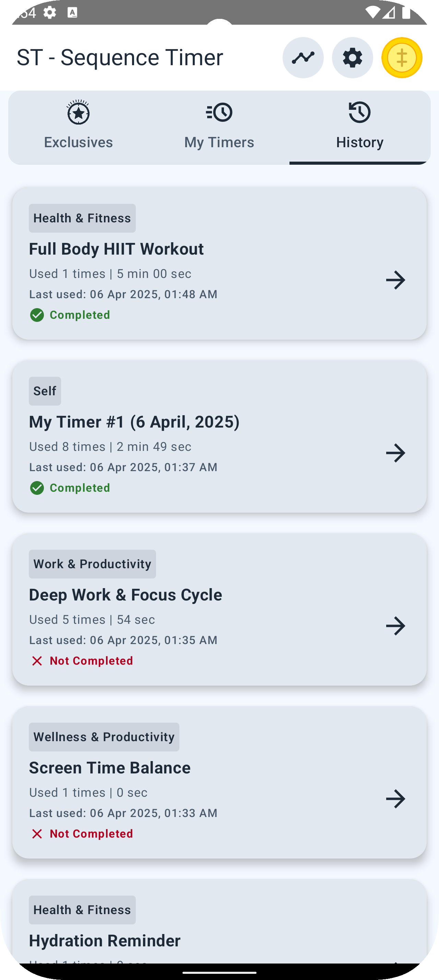The image size is (439, 980).
Task: Open the statistics trend chart icon
Action: pos(303,58)
